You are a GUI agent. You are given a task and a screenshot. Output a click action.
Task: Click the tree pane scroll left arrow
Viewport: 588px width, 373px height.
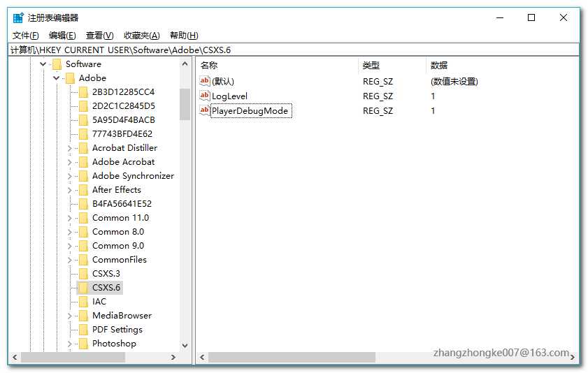click(x=15, y=357)
